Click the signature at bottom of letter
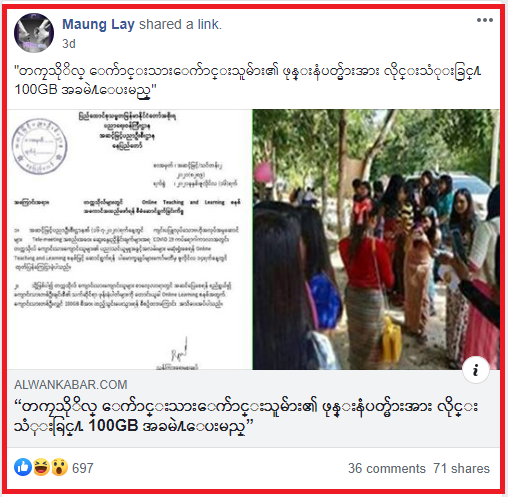Image resolution: width=508 pixels, height=497 pixels. pos(179,352)
